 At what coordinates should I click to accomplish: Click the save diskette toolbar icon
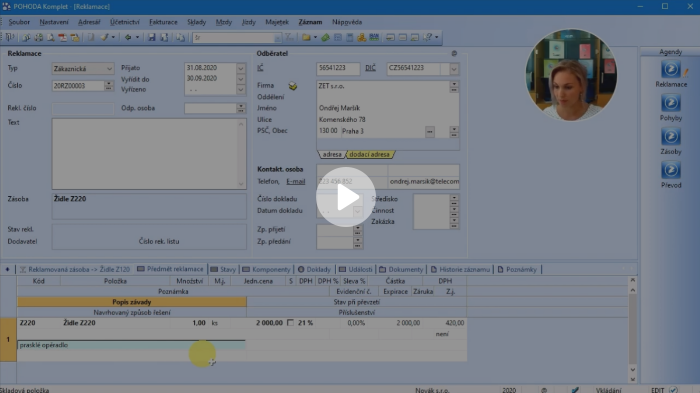pos(152,38)
